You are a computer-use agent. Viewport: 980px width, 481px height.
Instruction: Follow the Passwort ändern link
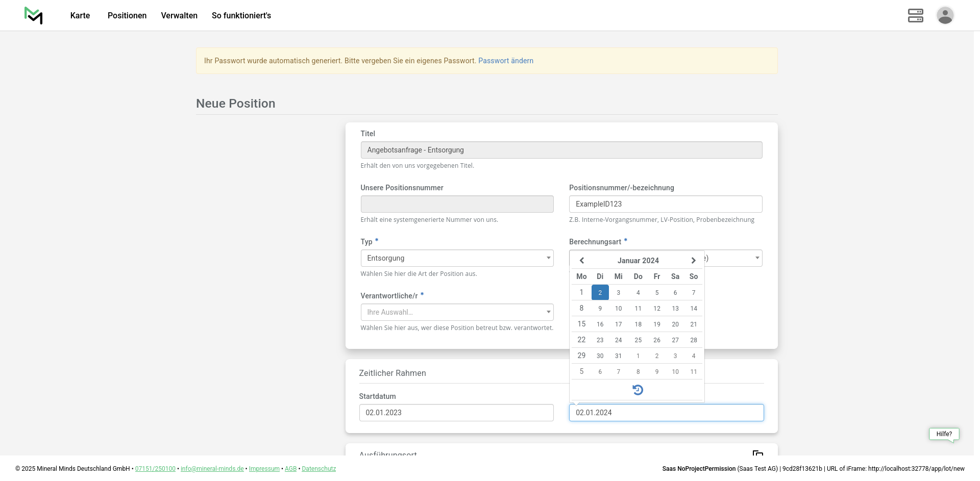pyautogui.click(x=505, y=61)
